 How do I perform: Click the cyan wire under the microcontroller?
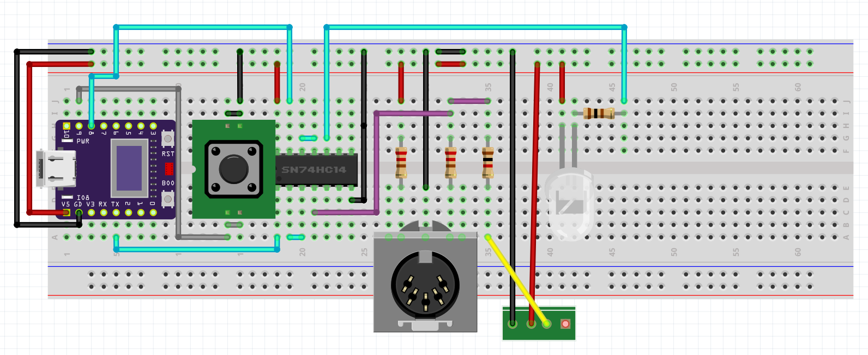[x=196, y=249]
